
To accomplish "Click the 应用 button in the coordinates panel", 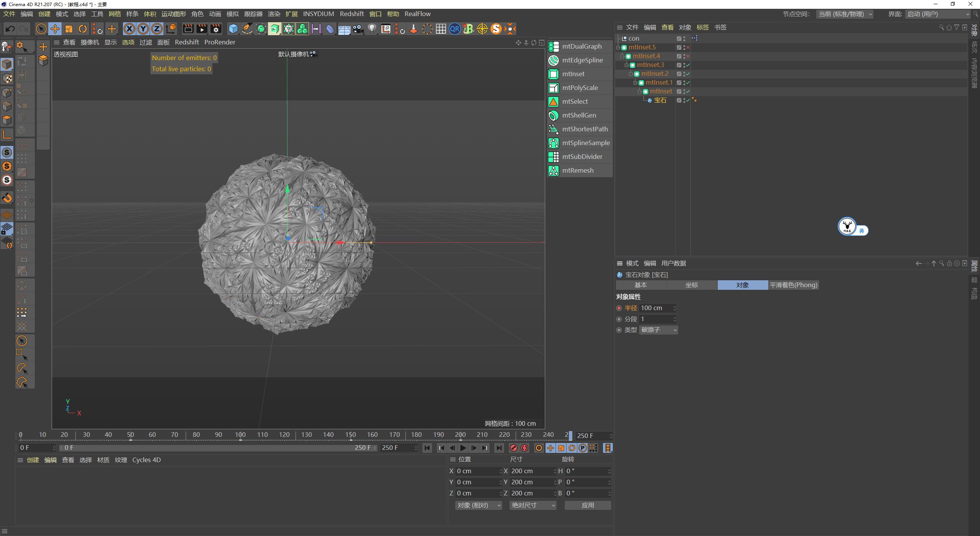I will click(x=588, y=505).
